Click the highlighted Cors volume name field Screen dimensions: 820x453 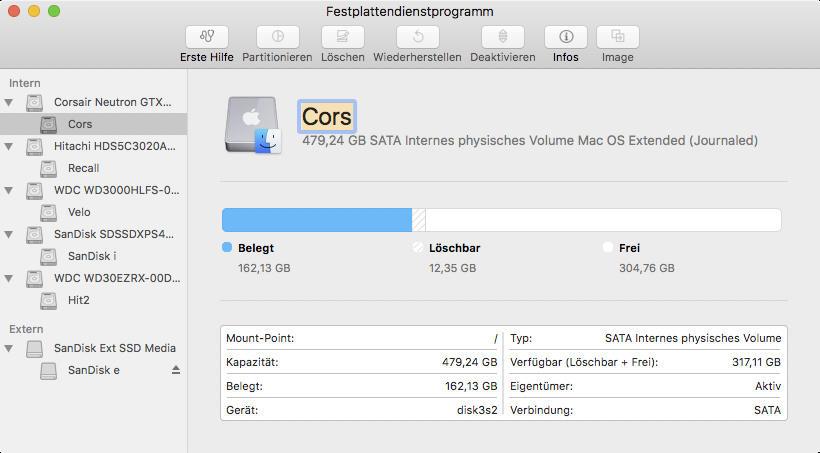tap(327, 116)
